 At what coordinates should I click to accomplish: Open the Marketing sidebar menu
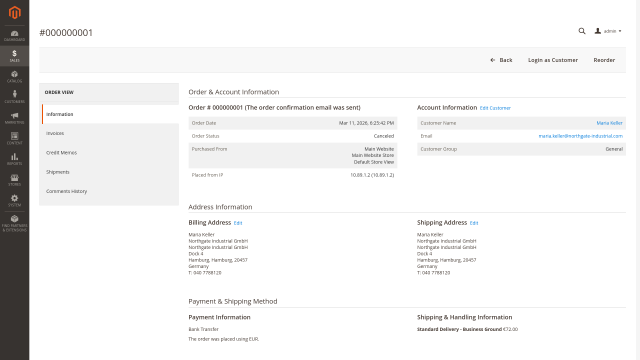click(15, 118)
